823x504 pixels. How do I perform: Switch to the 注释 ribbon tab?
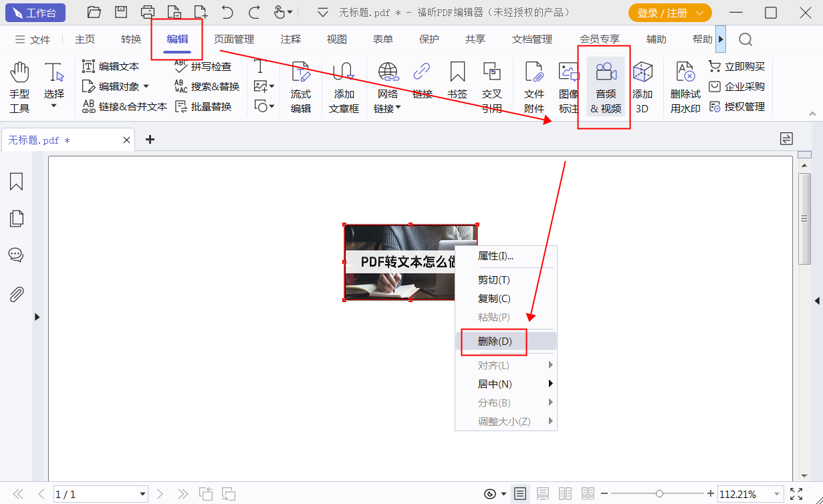point(291,39)
